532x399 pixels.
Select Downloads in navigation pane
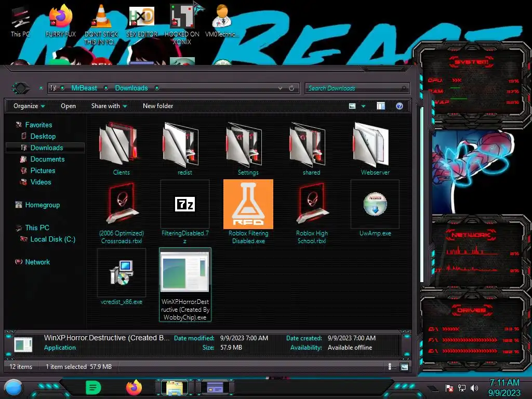tap(45, 148)
